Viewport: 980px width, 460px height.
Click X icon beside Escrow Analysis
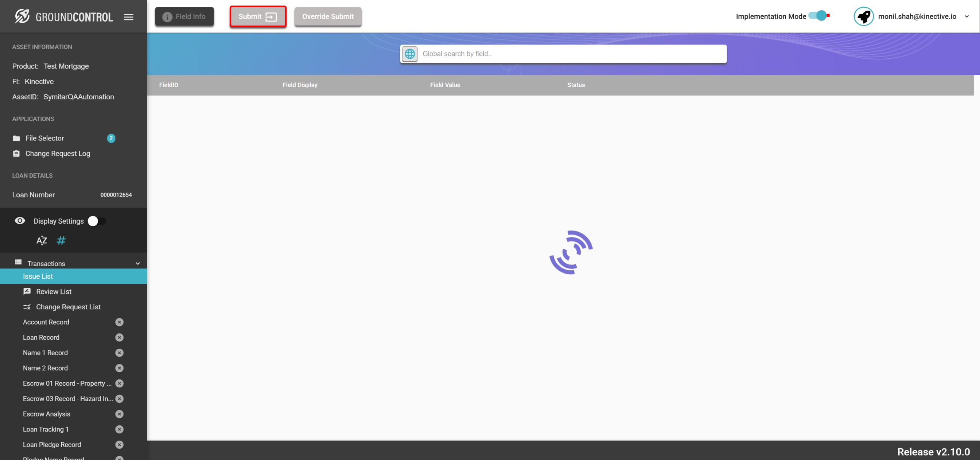coord(120,414)
